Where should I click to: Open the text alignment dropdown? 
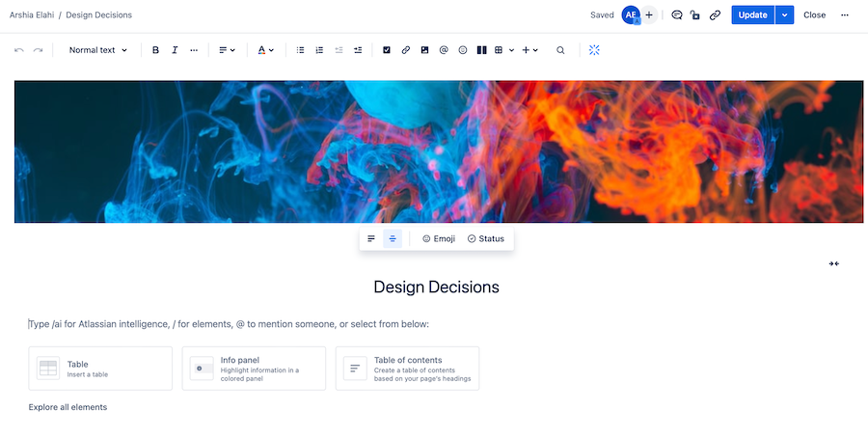[227, 50]
